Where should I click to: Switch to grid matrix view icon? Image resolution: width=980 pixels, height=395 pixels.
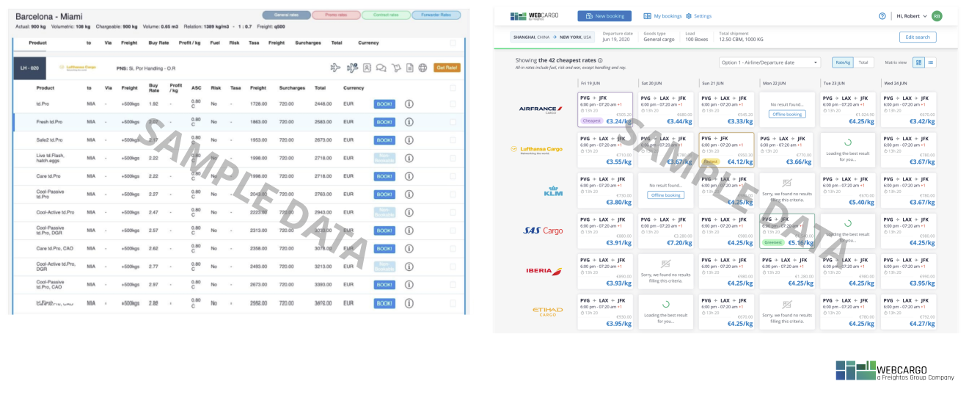(919, 62)
